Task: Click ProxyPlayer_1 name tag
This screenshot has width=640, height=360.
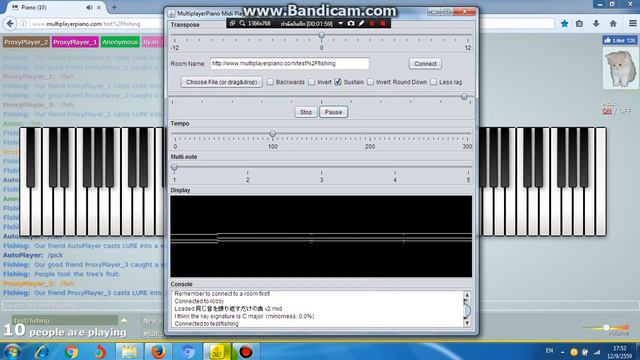Action: (75, 42)
